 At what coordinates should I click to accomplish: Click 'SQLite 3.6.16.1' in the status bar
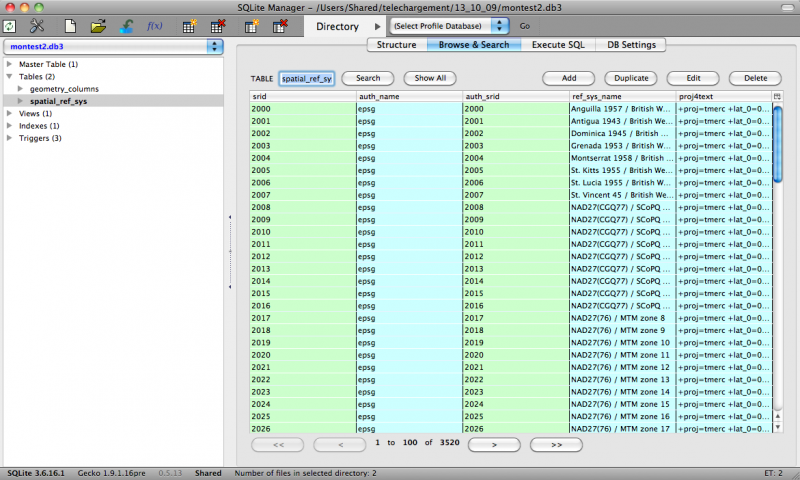pyautogui.click(x=36, y=473)
